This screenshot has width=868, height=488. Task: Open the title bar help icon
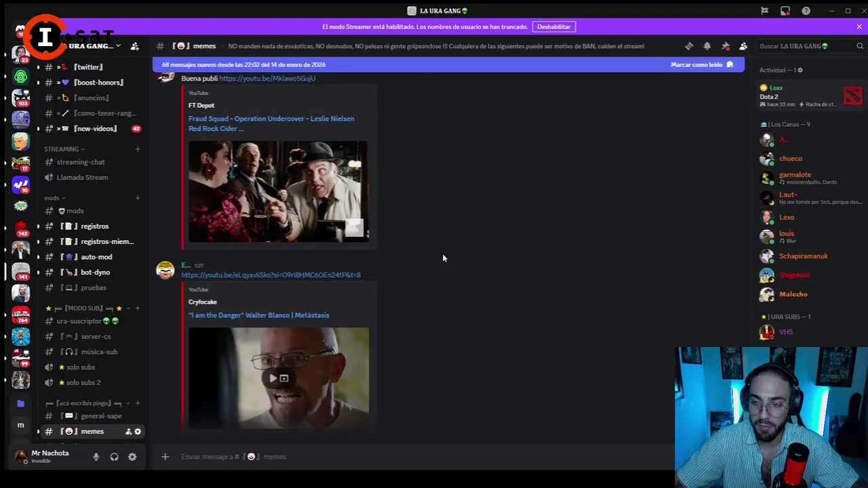[x=806, y=11]
